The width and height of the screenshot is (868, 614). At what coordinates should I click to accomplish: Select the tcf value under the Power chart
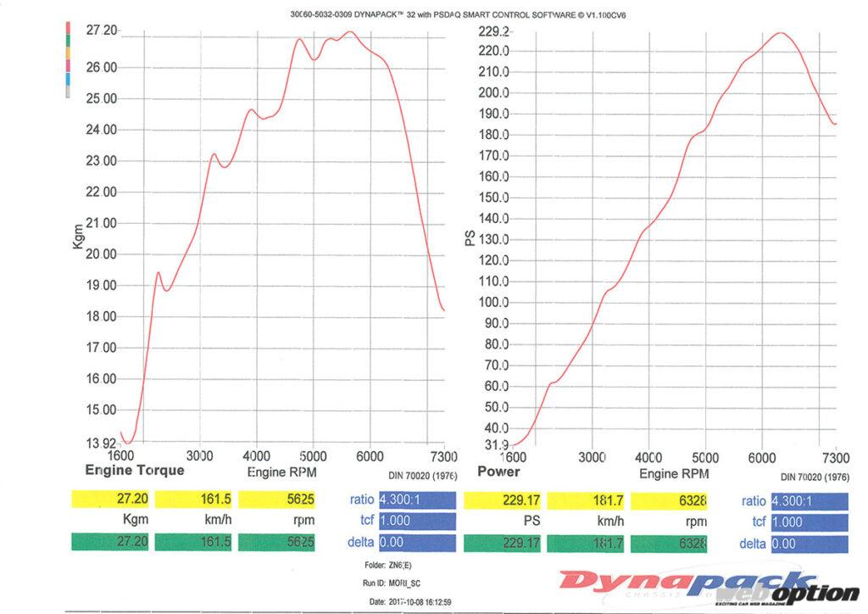[809, 522]
